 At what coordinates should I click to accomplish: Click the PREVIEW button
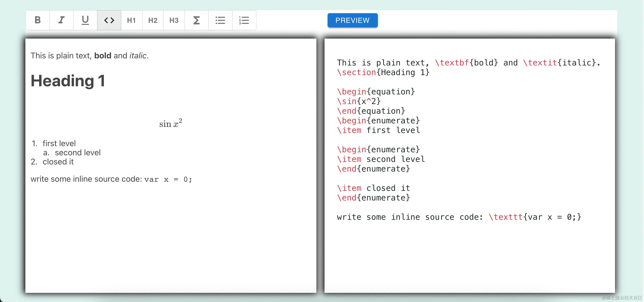coord(352,20)
